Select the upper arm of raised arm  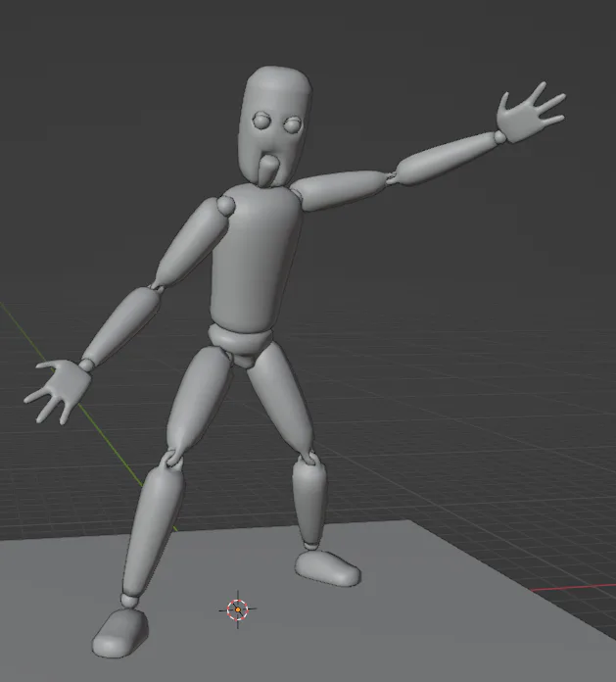tap(339, 190)
